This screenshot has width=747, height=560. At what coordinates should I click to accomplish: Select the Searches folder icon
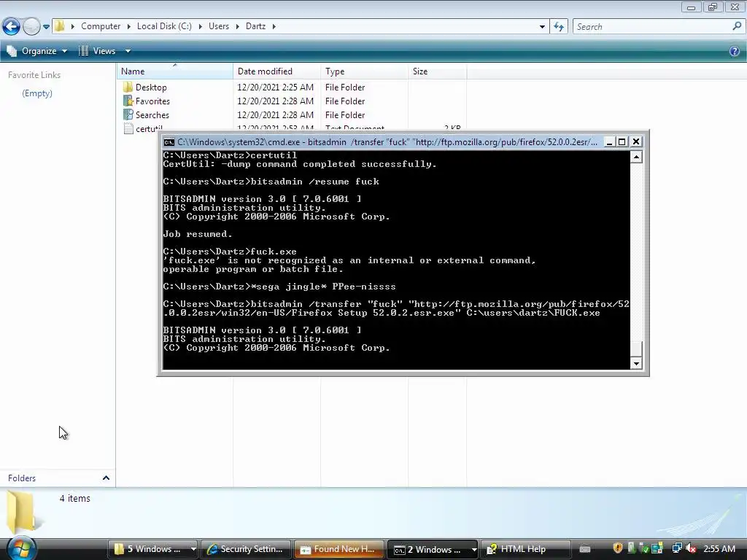pos(128,114)
